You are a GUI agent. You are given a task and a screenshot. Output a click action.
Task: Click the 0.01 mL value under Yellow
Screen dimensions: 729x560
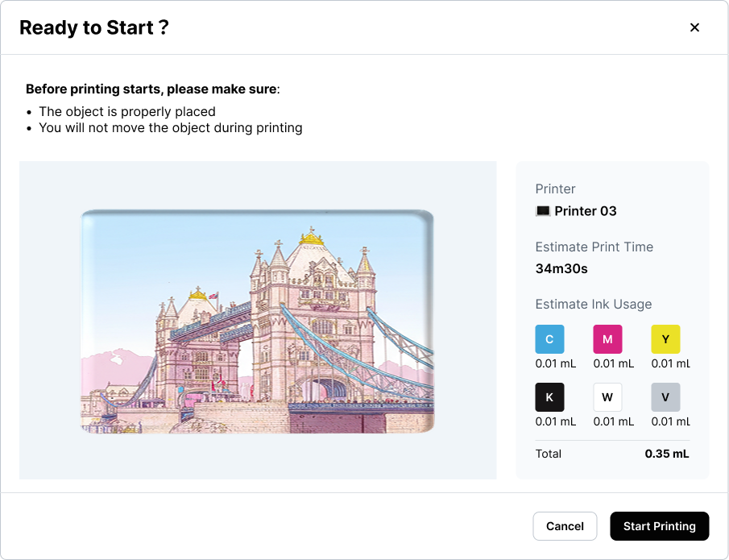[x=670, y=363]
